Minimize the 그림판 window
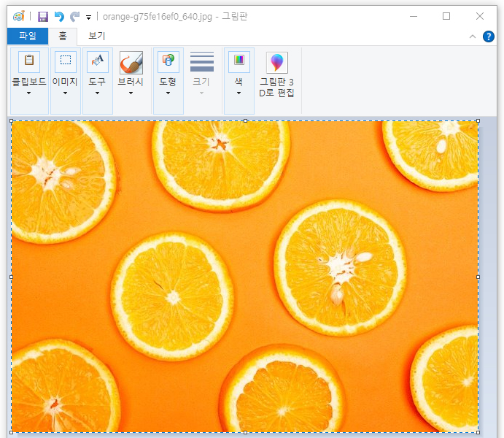504x438 pixels. 414,16
